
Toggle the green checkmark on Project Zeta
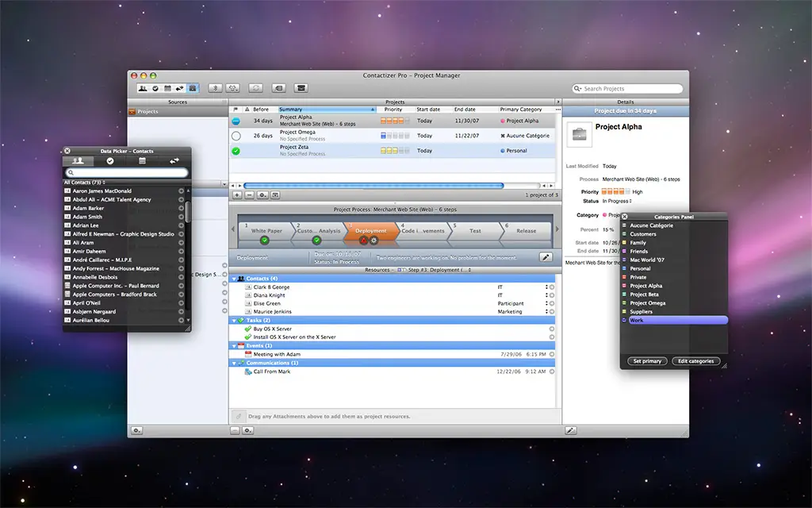[x=236, y=150]
